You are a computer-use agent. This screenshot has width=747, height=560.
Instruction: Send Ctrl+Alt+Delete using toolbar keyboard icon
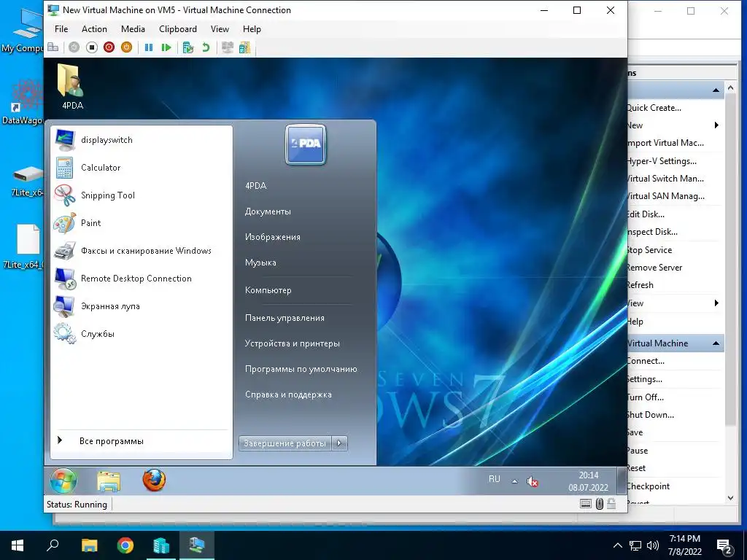tap(53, 47)
